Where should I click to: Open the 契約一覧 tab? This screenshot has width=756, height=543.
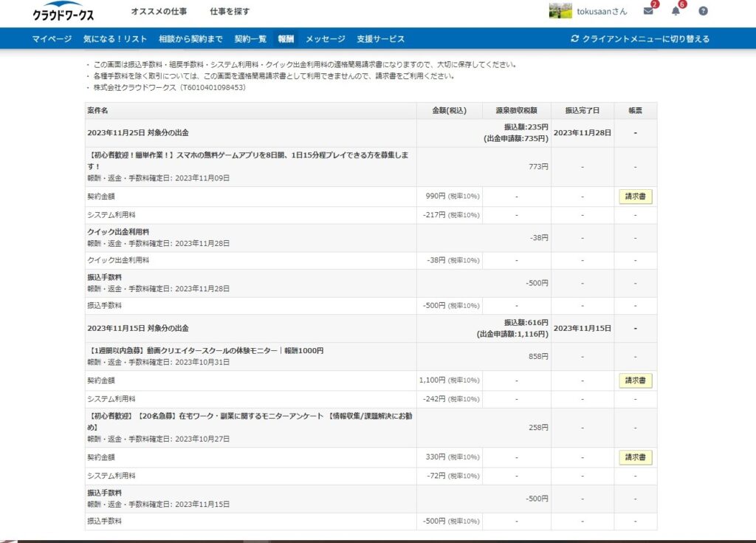pos(250,38)
